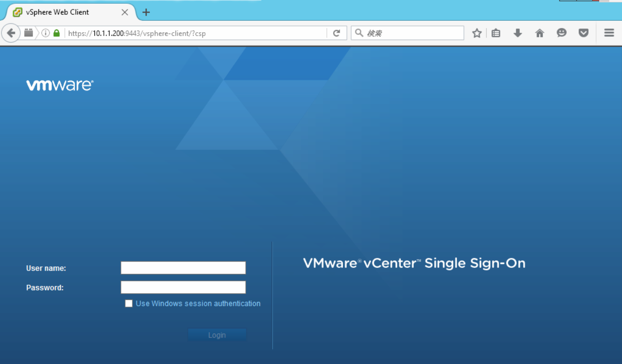Viewport: 622px width, 364px height.
Task: Bookmark this page with the star icon
Action: point(477,33)
